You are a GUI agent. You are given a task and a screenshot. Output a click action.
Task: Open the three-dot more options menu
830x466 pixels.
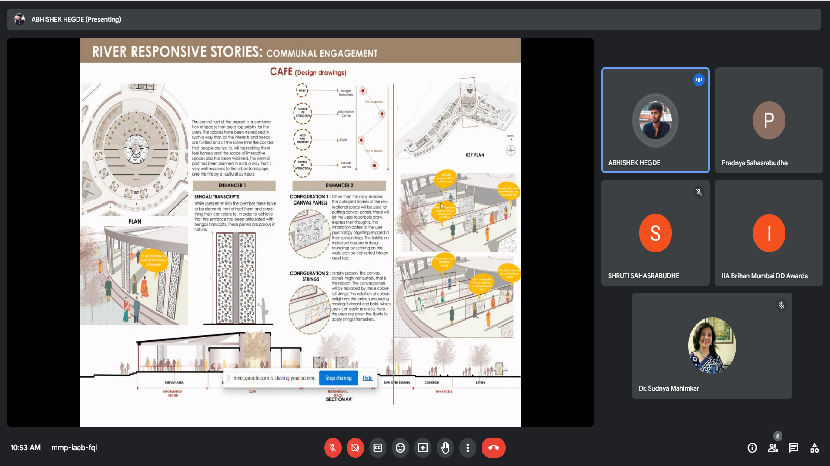pyautogui.click(x=468, y=447)
